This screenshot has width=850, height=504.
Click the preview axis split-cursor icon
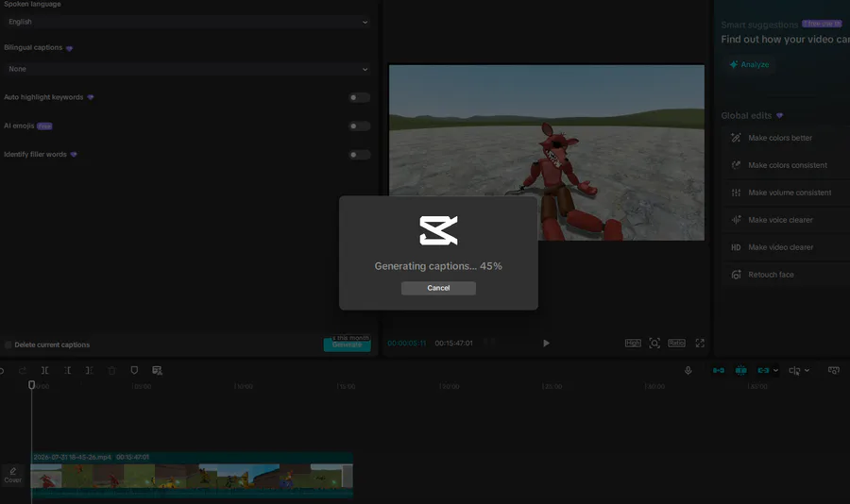(794, 371)
